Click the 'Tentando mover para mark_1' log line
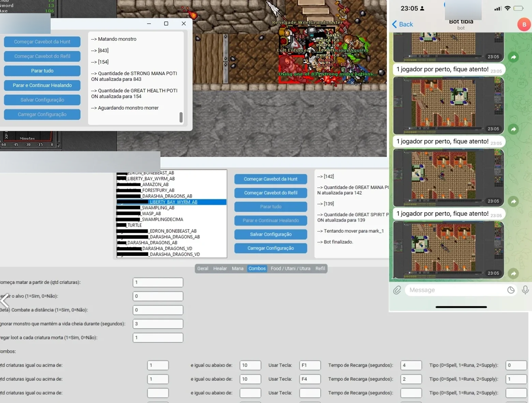 click(x=351, y=231)
